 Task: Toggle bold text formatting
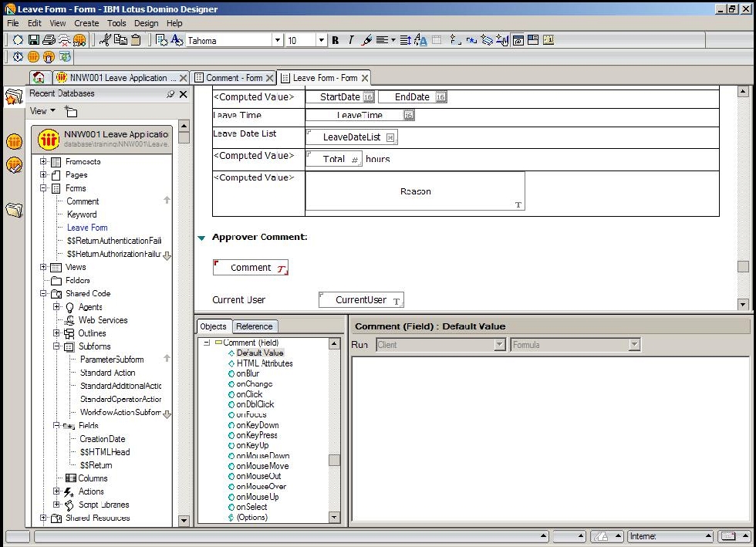(x=335, y=41)
